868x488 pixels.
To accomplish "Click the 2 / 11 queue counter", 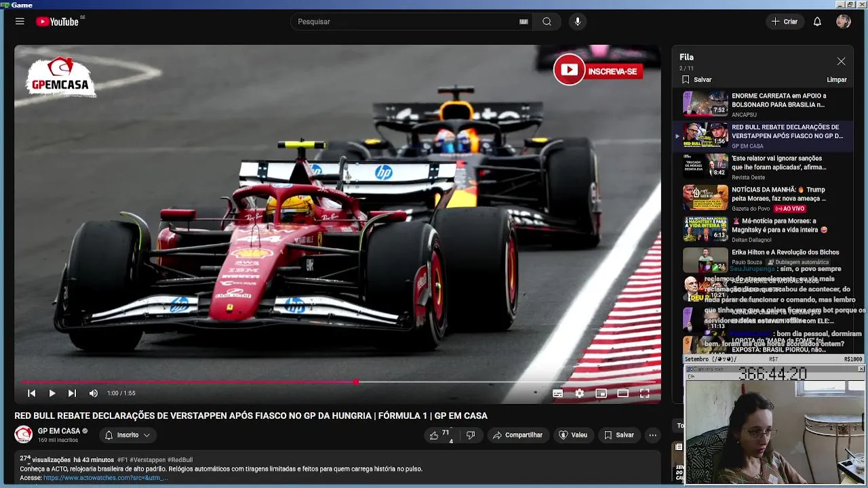I will (x=686, y=68).
